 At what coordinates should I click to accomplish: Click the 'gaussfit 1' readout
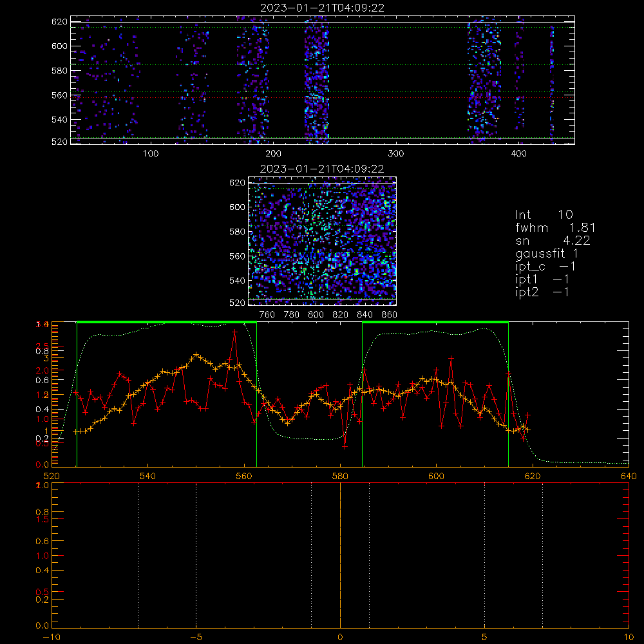pos(547,253)
